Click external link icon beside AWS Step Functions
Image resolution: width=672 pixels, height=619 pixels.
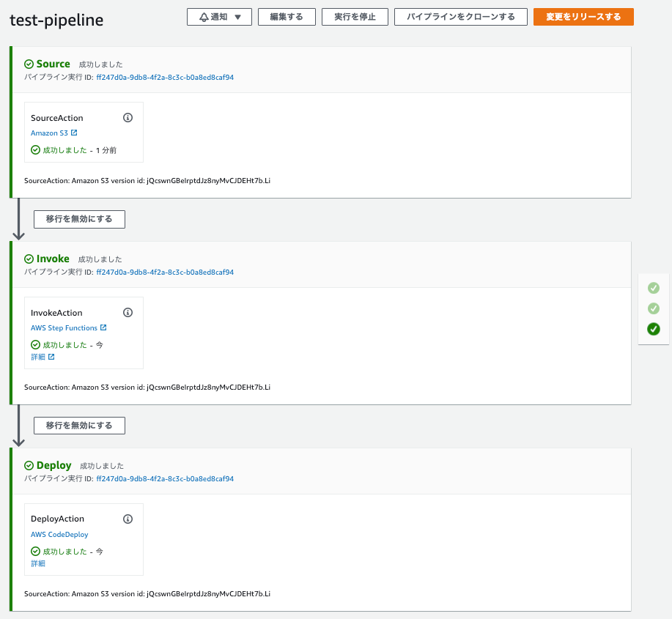[x=105, y=327]
